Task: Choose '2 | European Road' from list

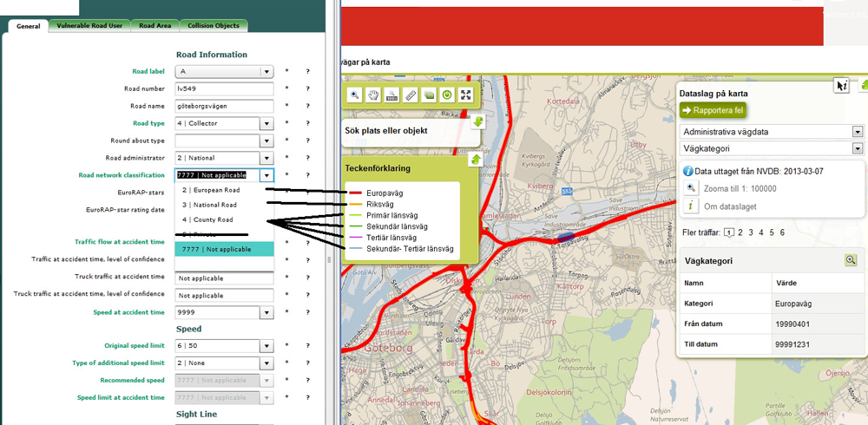Action: pos(211,190)
